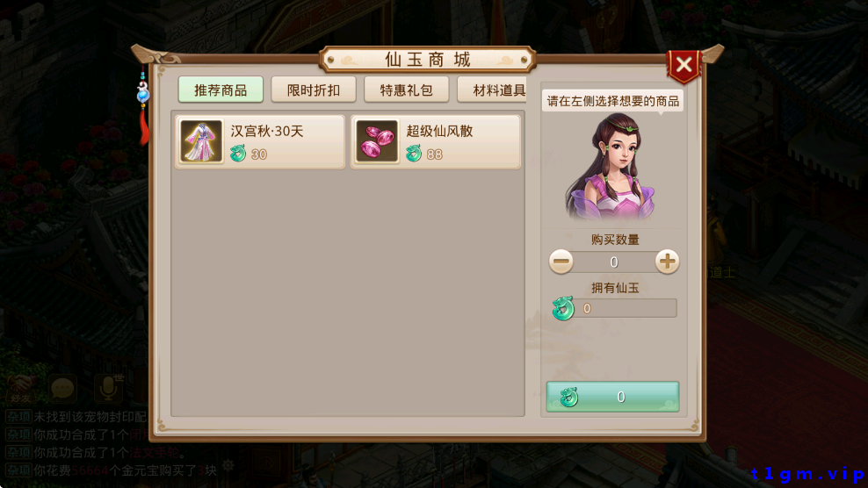Decrease purchase quantity with minus button
The height and width of the screenshot is (488, 868).
click(561, 262)
